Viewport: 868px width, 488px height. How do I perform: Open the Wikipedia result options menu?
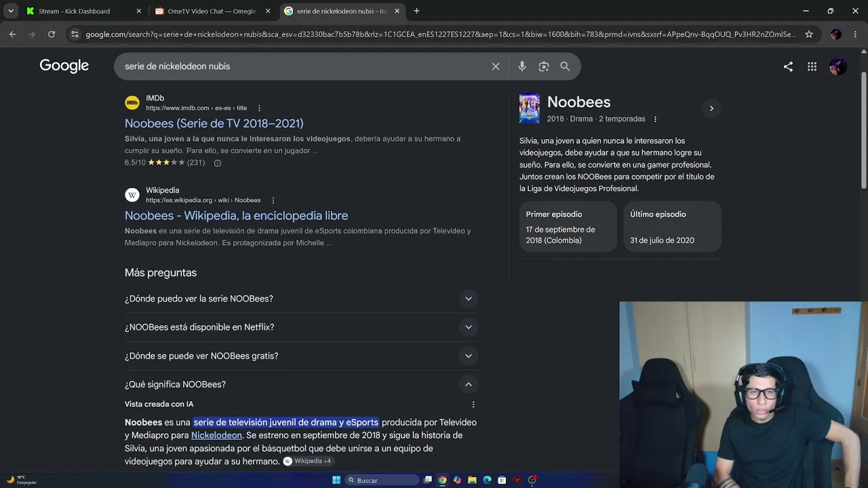273,200
